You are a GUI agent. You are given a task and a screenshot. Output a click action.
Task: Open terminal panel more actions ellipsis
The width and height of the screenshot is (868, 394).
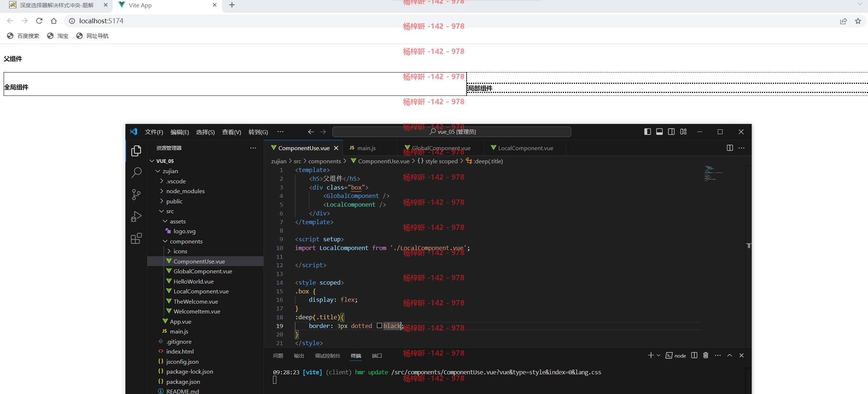point(718,355)
